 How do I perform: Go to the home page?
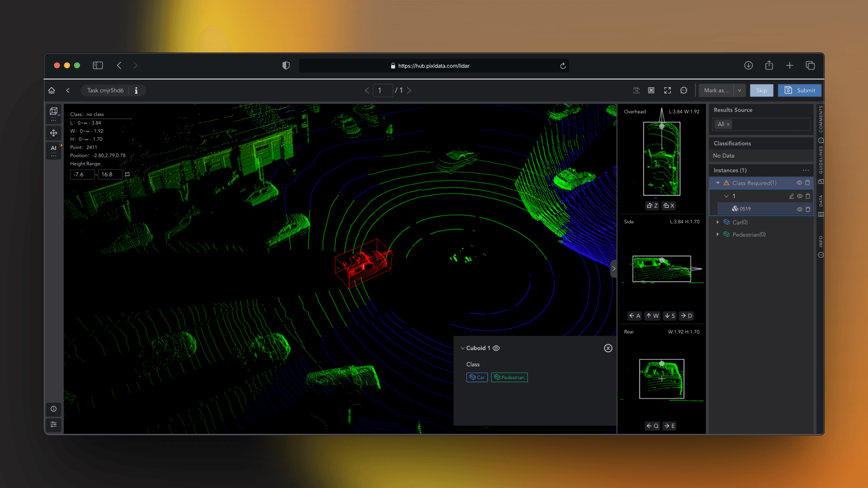tap(52, 90)
